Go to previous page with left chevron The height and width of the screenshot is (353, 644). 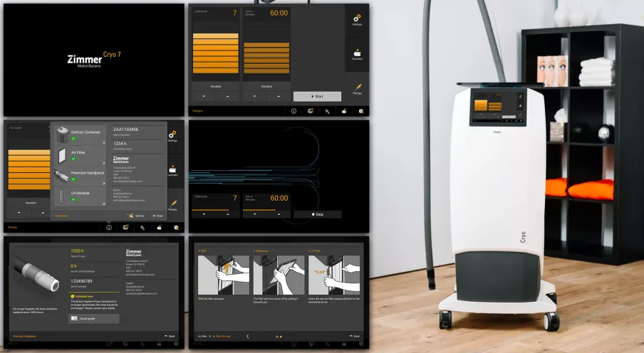click(x=248, y=336)
